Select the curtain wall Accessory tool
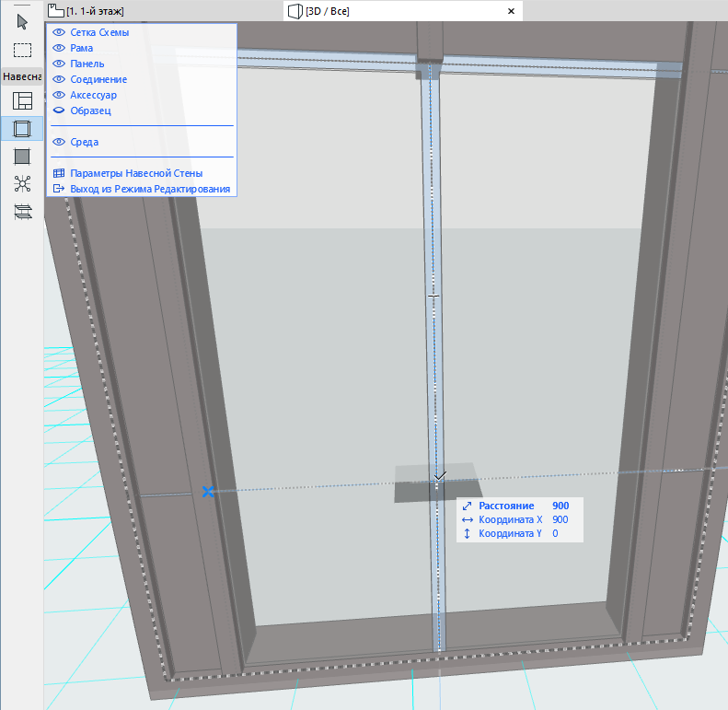The image size is (728, 710). [x=22, y=211]
